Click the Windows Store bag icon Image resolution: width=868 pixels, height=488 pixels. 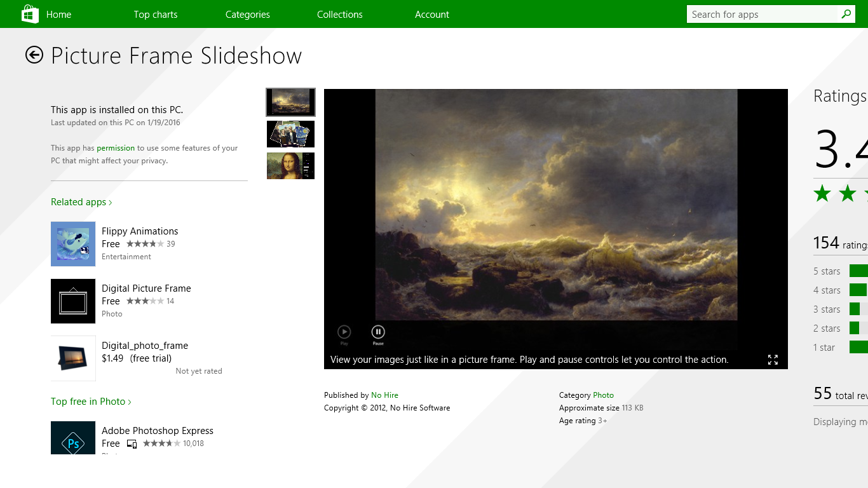point(30,14)
